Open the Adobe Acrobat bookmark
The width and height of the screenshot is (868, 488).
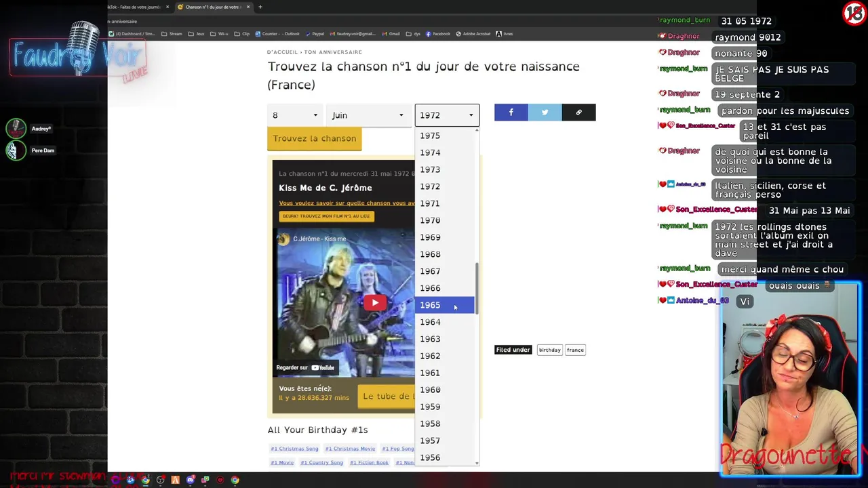point(473,34)
